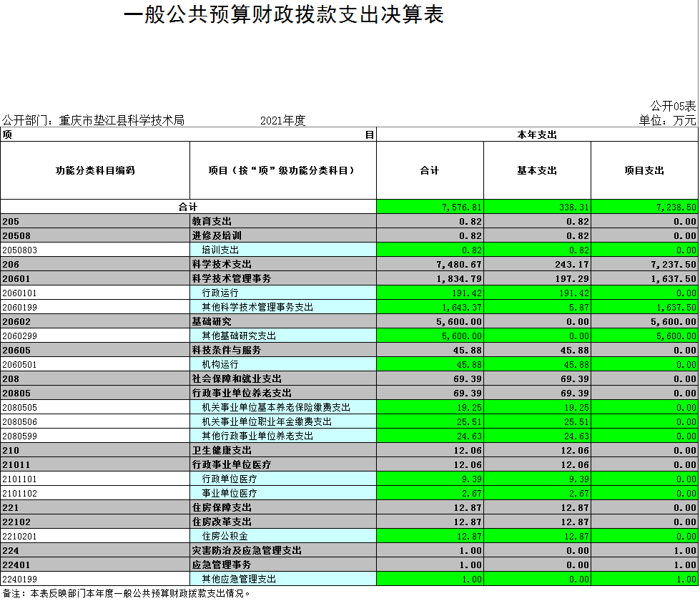Click the 公开部门 department name text
This screenshot has height=601, width=700.
93,120
